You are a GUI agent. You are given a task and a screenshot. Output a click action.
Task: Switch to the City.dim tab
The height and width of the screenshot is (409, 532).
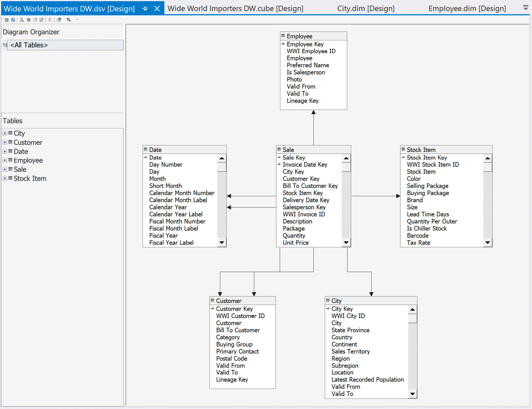[366, 8]
